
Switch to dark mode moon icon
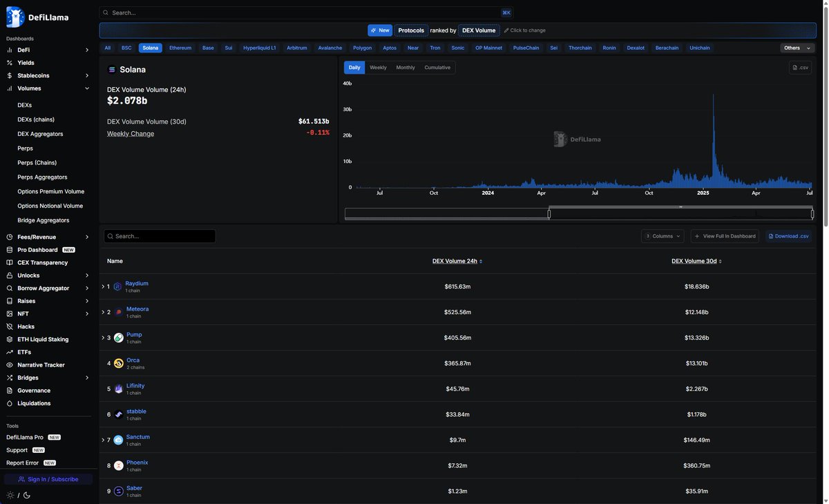[27, 495]
